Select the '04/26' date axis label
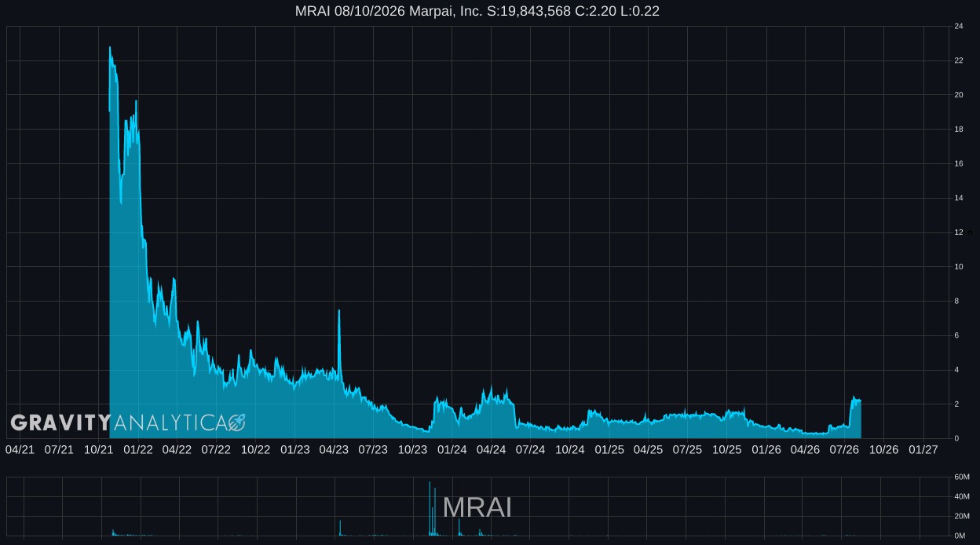Screen dimensions: 980x545 805,449
